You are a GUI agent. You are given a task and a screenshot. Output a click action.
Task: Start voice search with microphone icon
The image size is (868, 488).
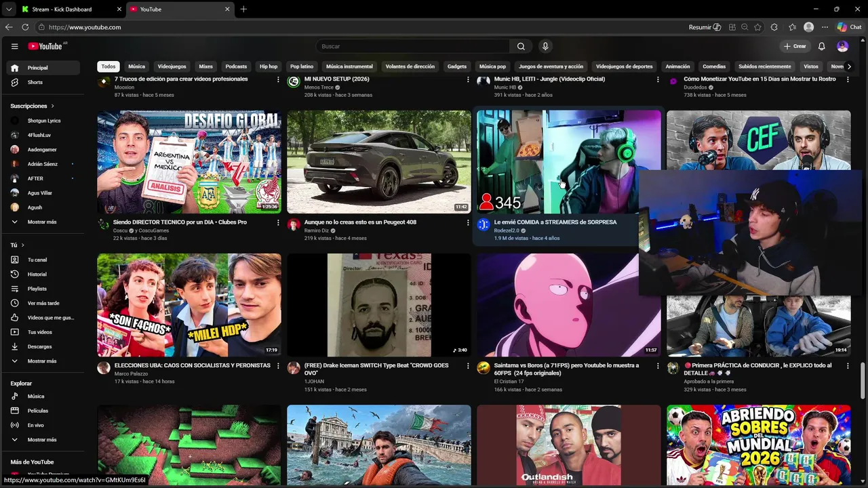[545, 46]
